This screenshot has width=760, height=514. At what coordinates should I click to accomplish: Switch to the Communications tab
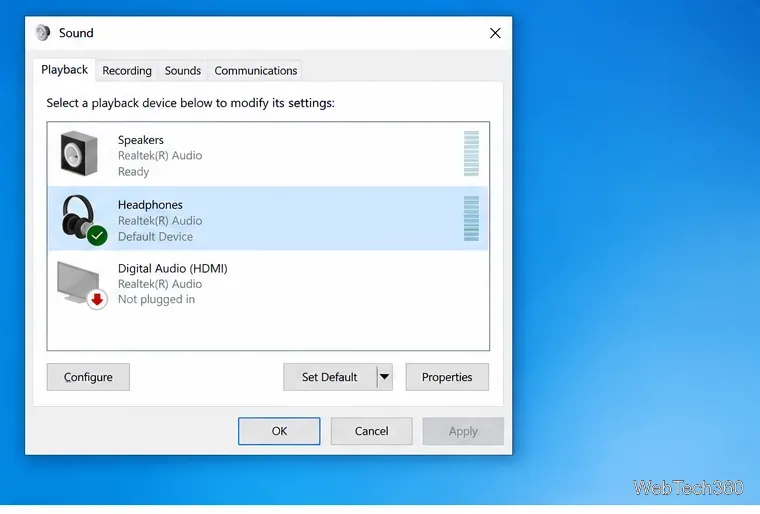255,71
